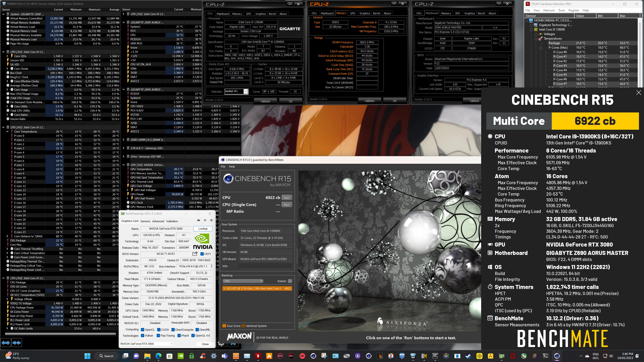The height and width of the screenshot is (362, 644).
Task: Open Windows Start menu
Action: point(87,356)
